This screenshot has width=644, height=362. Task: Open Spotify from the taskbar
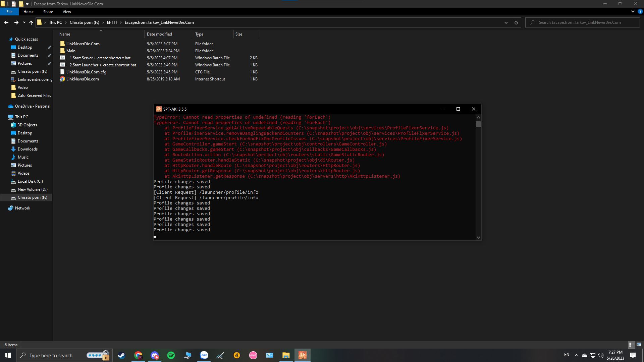(171, 355)
